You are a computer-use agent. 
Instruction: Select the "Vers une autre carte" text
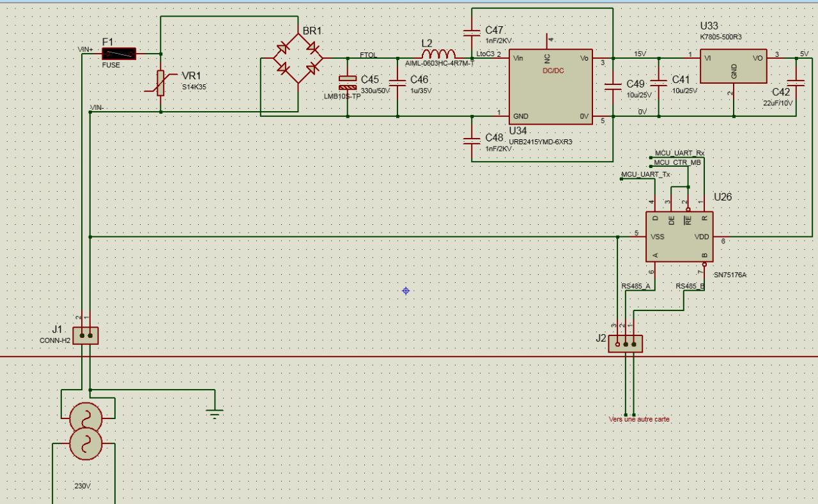click(x=639, y=419)
